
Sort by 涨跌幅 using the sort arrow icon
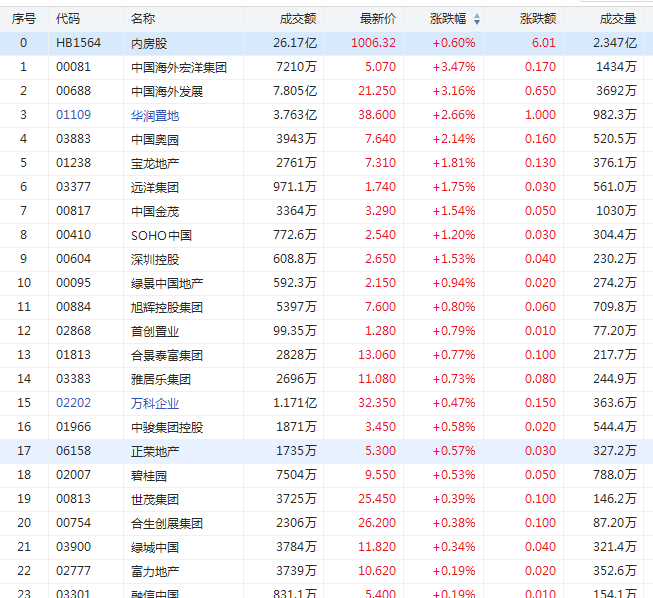pos(477,19)
